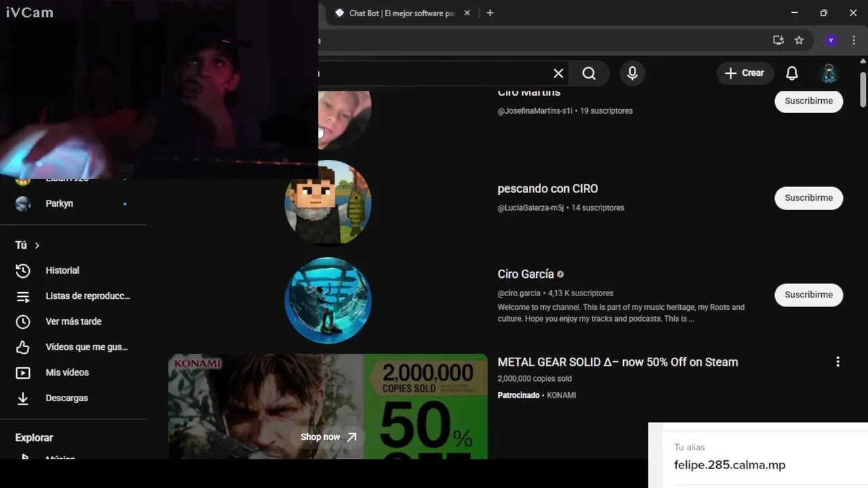The height and width of the screenshot is (488, 868).
Task: Open Descargas in the sidebar
Action: click(73, 398)
